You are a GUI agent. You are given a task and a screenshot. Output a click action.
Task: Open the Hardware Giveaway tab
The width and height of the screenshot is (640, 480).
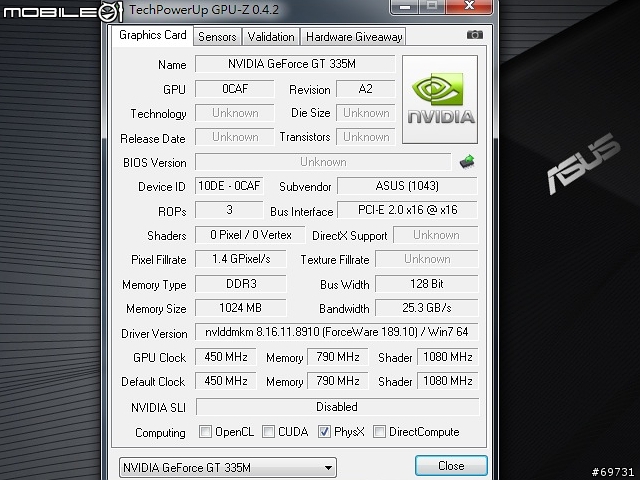pos(353,37)
